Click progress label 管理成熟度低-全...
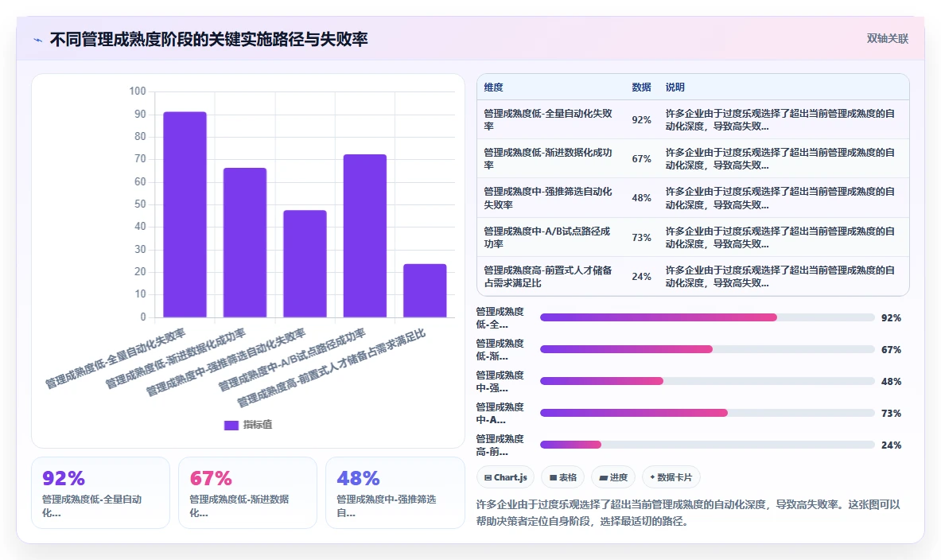Screen dimensions: 941x560 (x=500, y=317)
